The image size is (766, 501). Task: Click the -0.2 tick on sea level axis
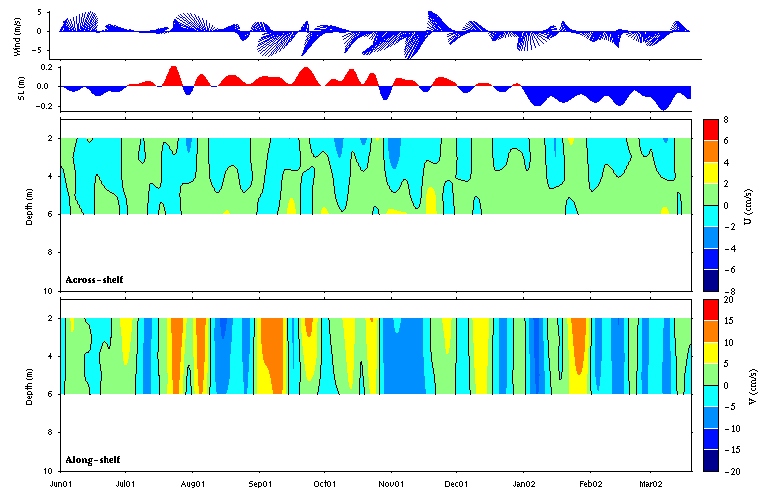[44, 106]
